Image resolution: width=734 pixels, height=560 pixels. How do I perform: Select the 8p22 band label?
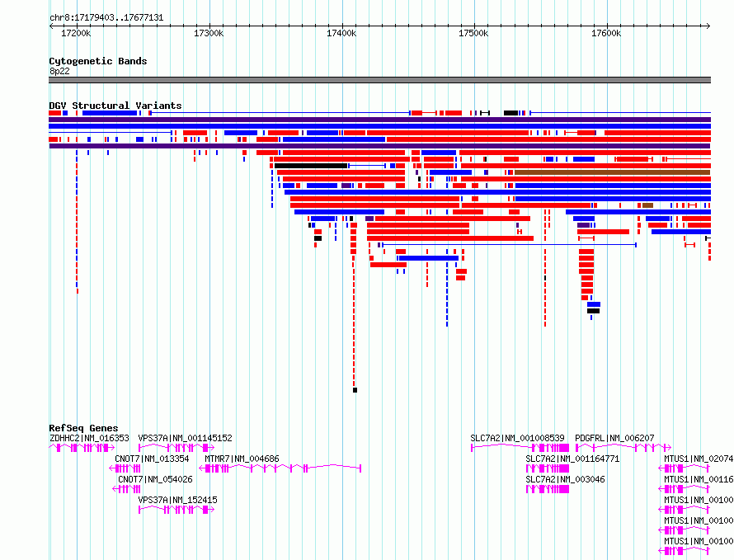click(x=59, y=71)
